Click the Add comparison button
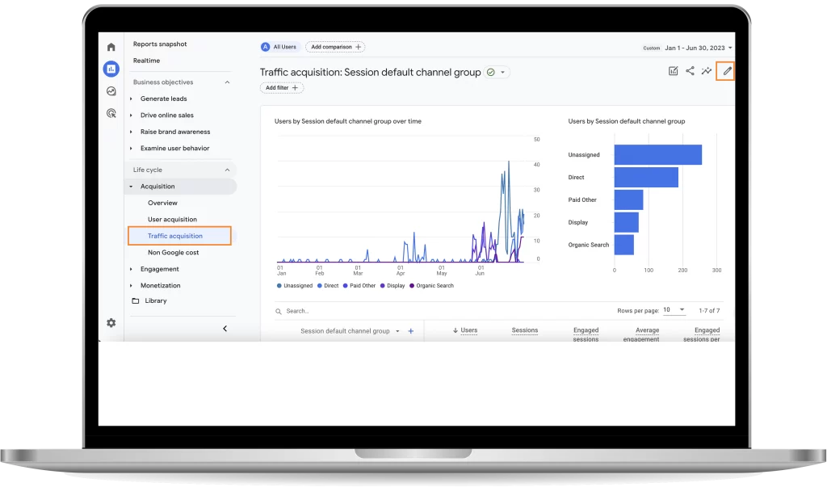Viewport: 827px width, 504px height. pyautogui.click(x=335, y=47)
